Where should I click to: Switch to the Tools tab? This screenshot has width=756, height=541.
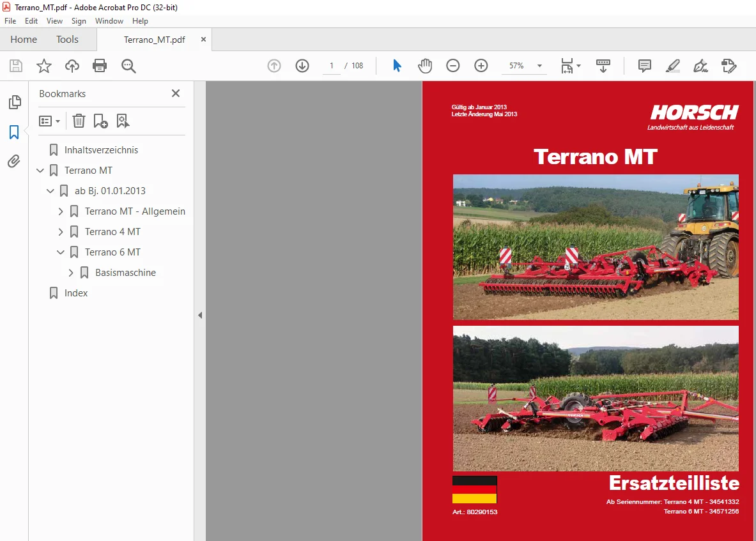click(67, 40)
